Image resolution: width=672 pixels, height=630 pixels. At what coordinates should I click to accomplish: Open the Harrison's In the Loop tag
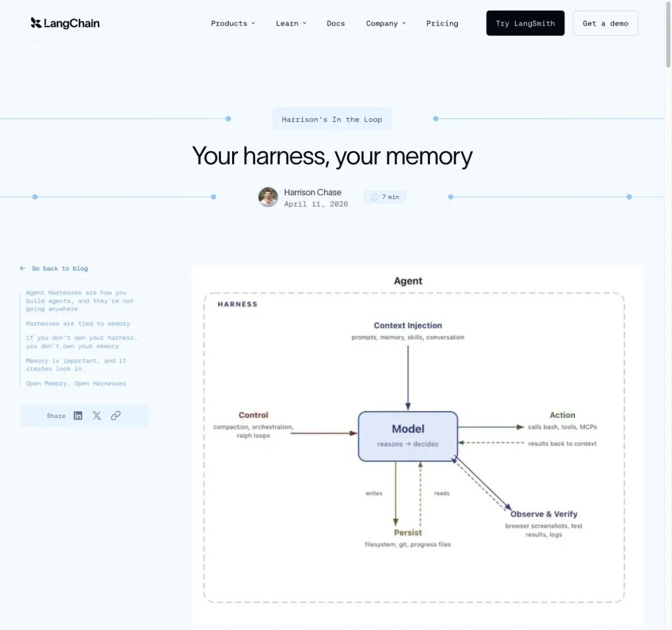[332, 119]
